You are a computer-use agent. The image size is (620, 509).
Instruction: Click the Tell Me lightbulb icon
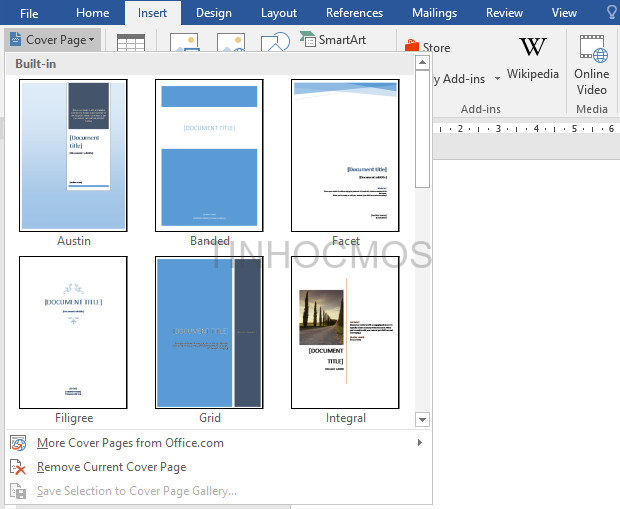click(x=612, y=13)
